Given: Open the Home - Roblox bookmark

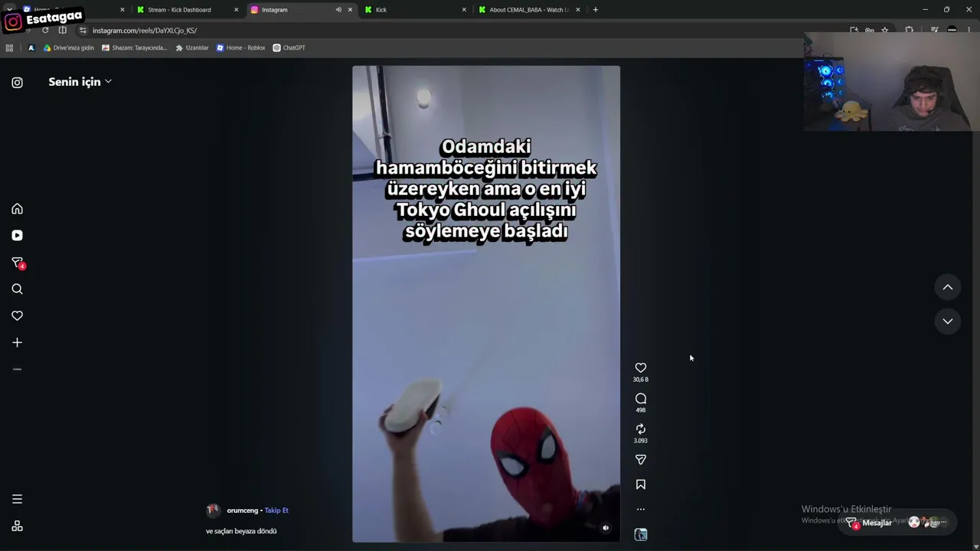Looking at the screenshot, I should click(240, 47).
